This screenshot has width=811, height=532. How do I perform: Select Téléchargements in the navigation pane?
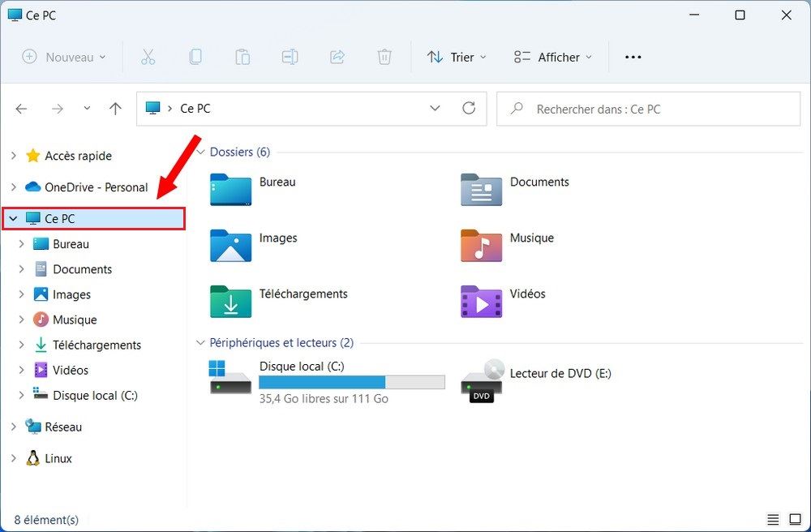pyautogui.click(x=97, y=345)
